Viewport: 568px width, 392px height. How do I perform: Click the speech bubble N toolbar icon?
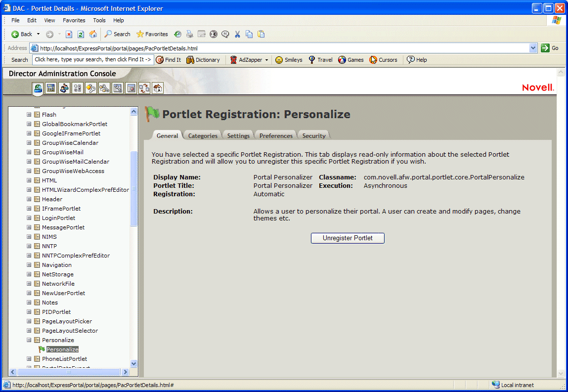pyautogui.click(x=225, y=34)
